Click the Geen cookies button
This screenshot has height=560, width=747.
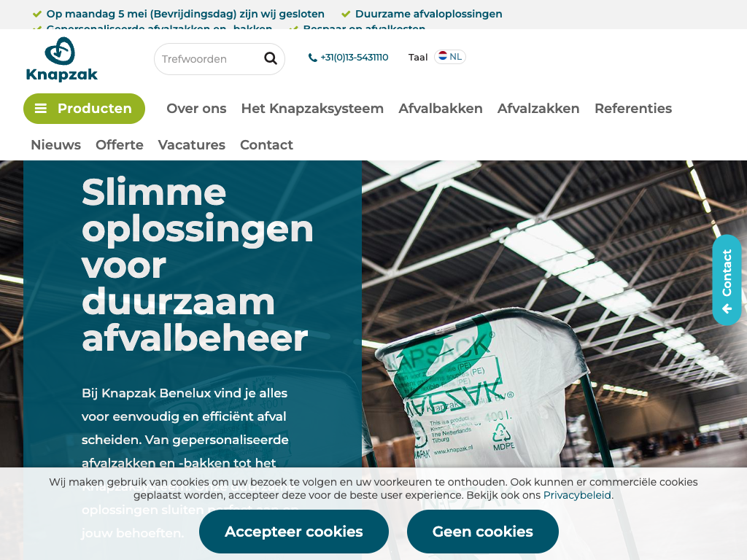(483, 532)
